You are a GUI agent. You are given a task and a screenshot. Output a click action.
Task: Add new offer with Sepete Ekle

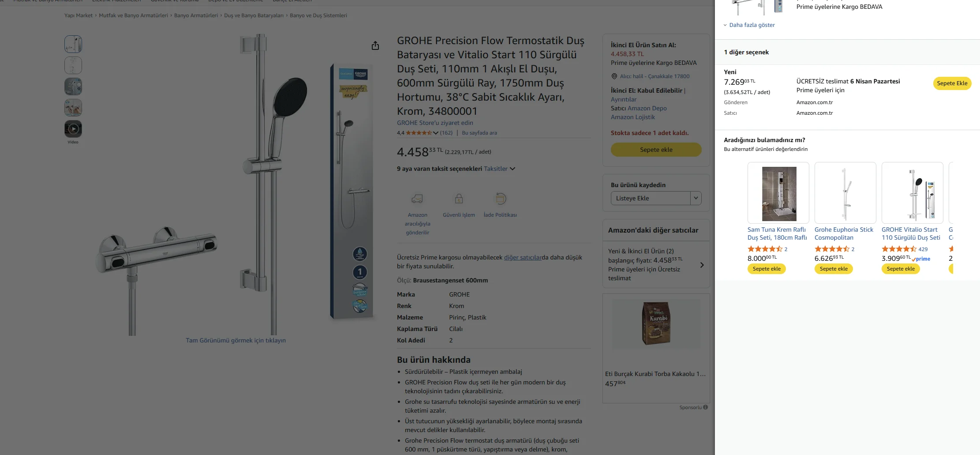tap(952, 83)
